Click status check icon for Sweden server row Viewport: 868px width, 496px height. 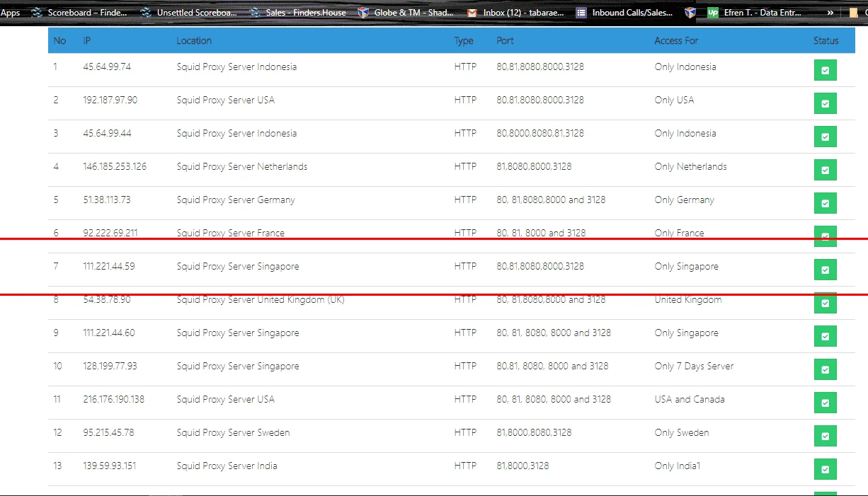[825, 436]
